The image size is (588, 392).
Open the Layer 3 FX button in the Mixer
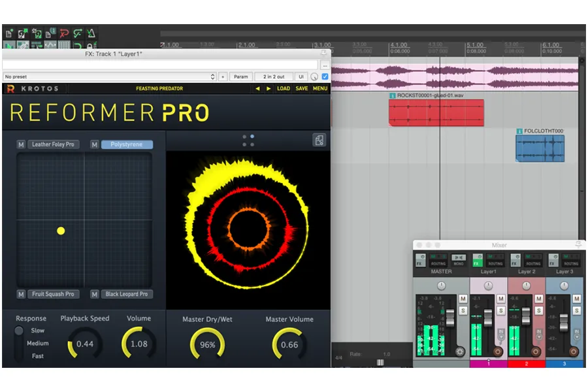[x=553, y=261]
